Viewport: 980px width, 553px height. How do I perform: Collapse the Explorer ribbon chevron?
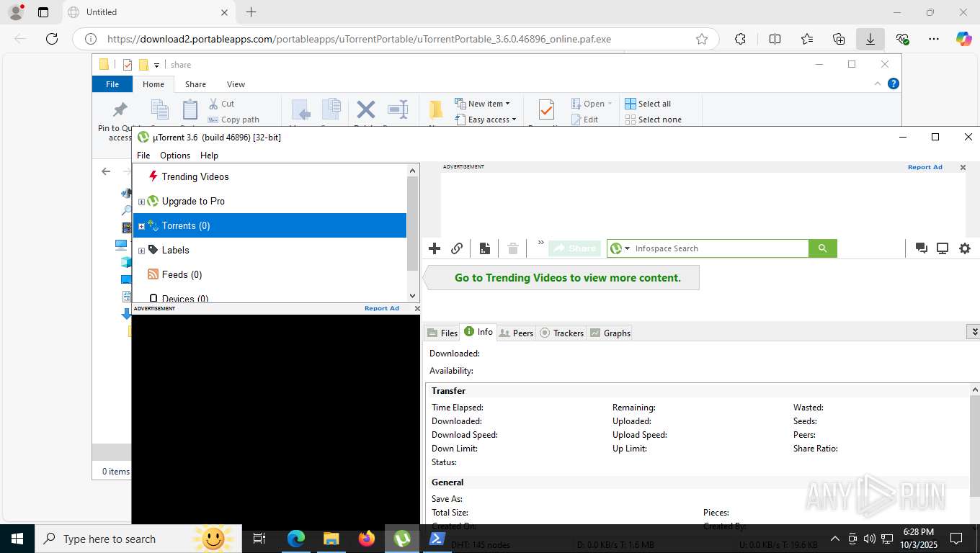click(x=878, y=84)
